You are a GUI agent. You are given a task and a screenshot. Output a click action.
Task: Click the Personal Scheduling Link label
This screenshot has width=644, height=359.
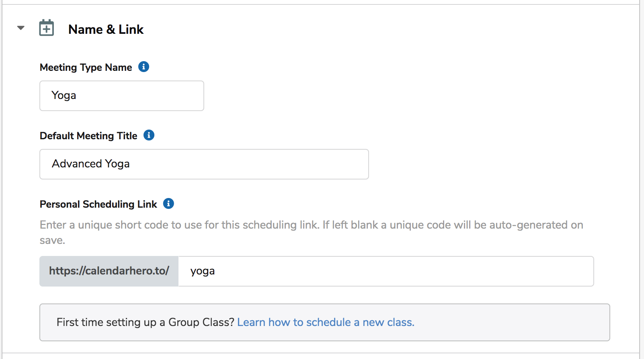[x=98, y=204]
